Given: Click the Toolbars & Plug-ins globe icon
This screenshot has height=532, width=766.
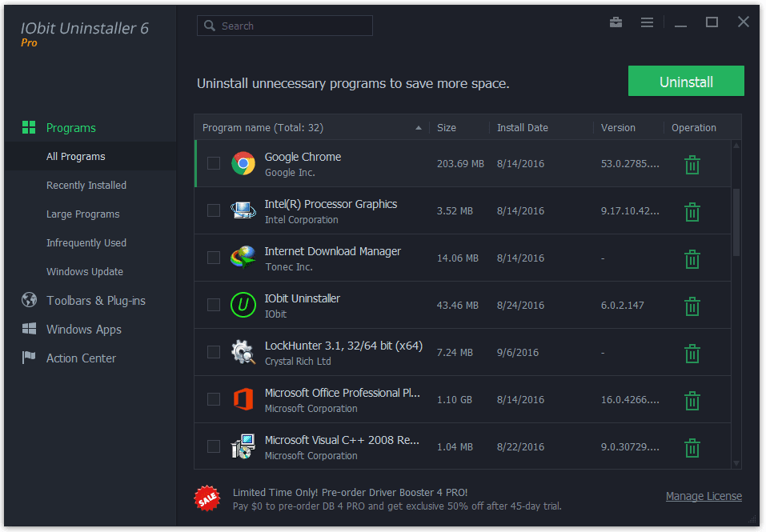Looking at the screenshot, I should [29, 300].
